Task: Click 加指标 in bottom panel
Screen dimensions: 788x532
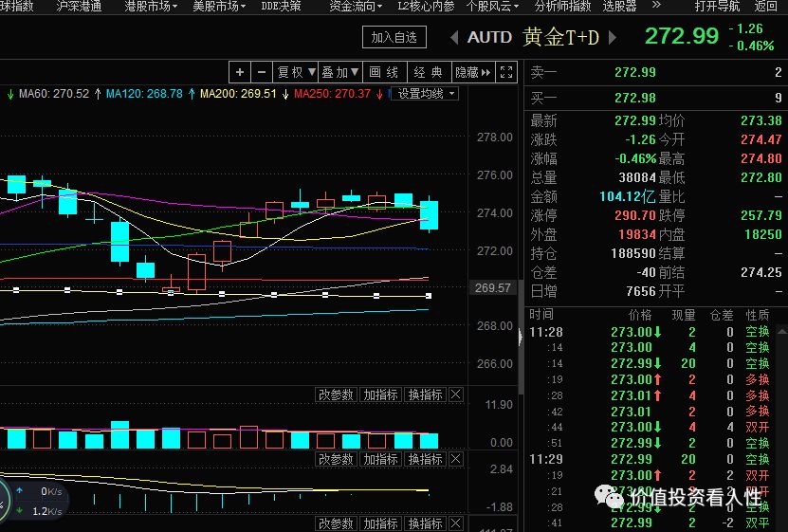Action: [x=380, y=523]
